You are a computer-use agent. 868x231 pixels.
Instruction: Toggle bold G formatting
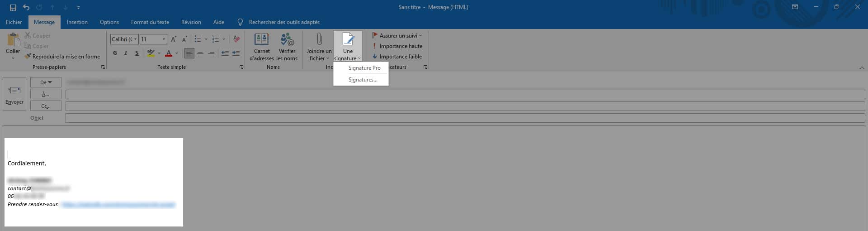pyautogui.click(x=115, y=53)
